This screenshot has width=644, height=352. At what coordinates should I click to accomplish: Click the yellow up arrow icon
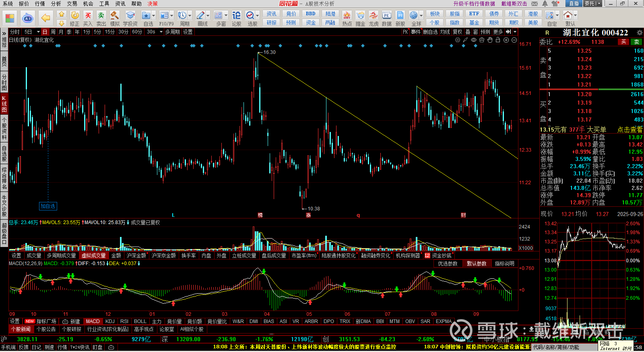(x=62, y=14)
